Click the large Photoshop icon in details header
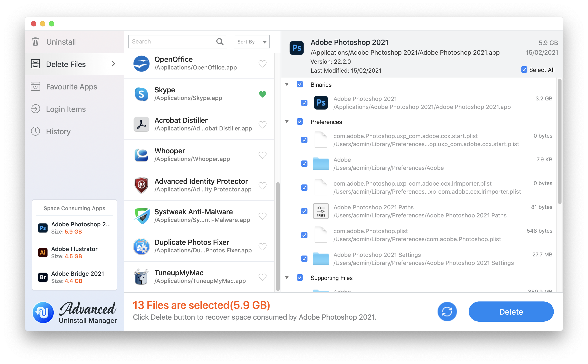Image resolution: width=588 pixels, height=364 pixels. click(297, 48)
